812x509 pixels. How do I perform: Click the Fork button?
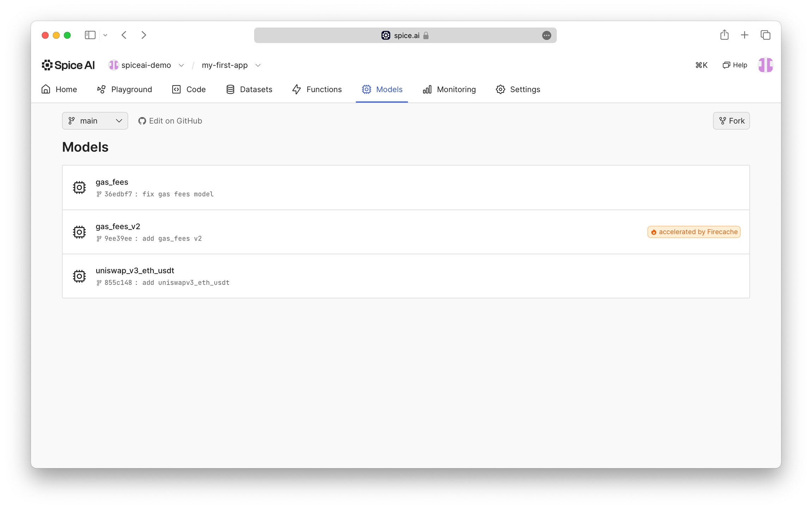click(x=731, y=121)
